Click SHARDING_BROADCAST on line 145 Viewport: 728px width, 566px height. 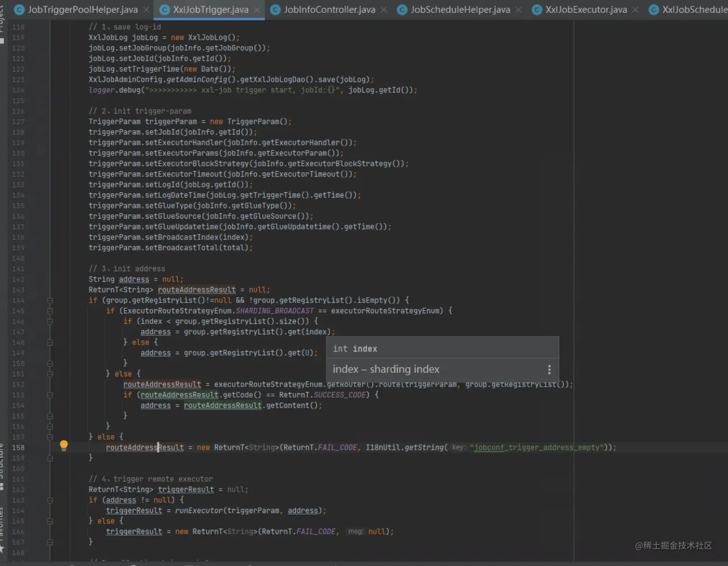click(x=275, y=311)
